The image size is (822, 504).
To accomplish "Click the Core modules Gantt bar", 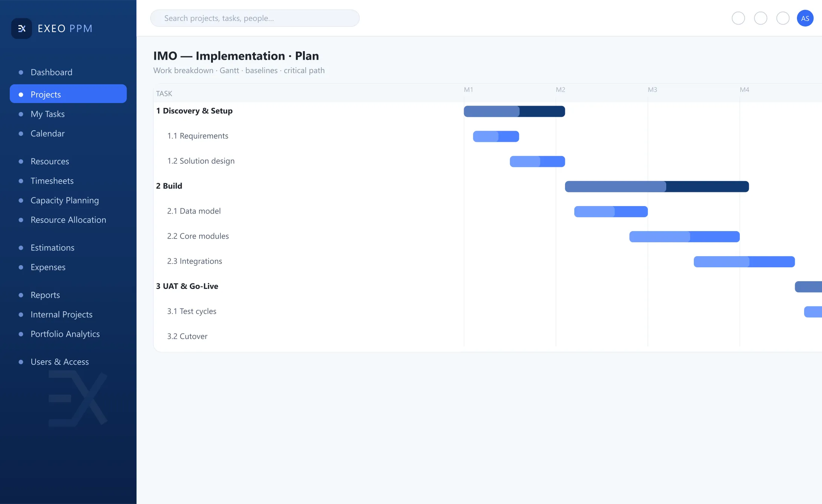I will coord(685,236).
